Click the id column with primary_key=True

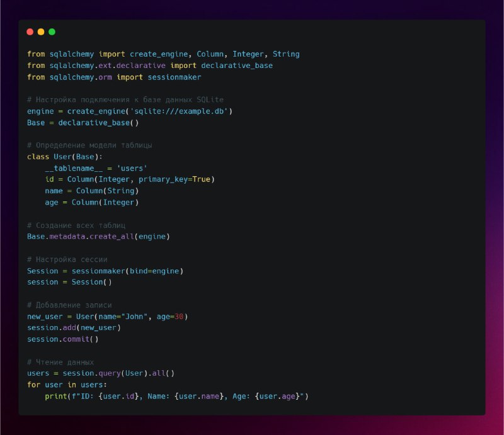[x=130, y=179]
